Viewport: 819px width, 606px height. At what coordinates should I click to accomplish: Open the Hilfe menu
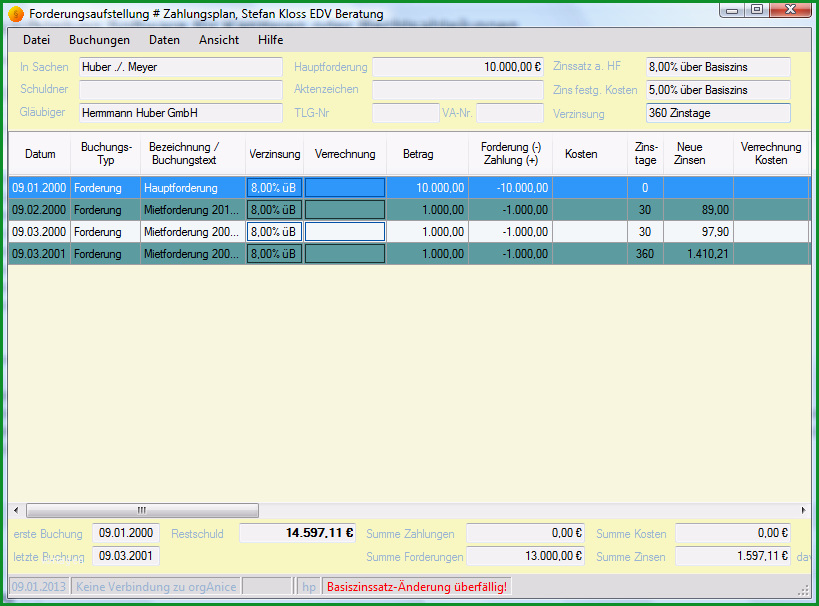coord(271,40)
